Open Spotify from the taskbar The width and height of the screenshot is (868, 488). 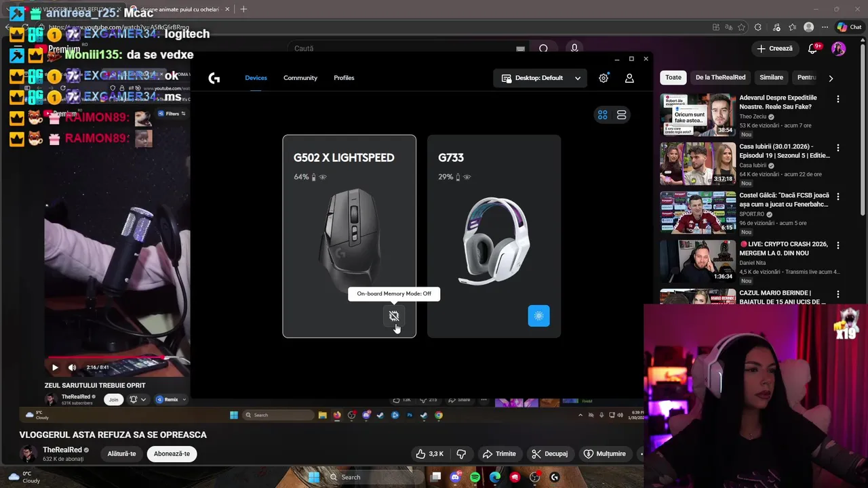tap(475, 477)
